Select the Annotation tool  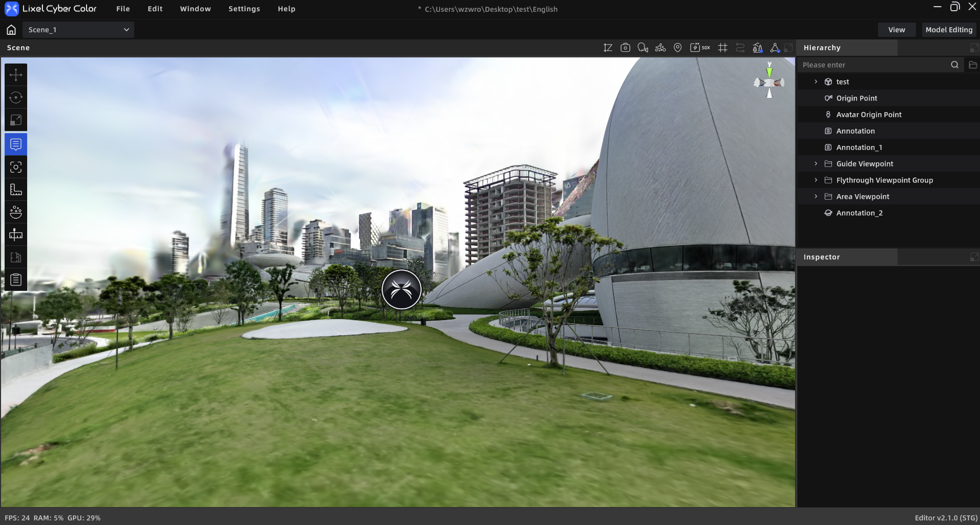pyautogui.click(x=16, y=144)
